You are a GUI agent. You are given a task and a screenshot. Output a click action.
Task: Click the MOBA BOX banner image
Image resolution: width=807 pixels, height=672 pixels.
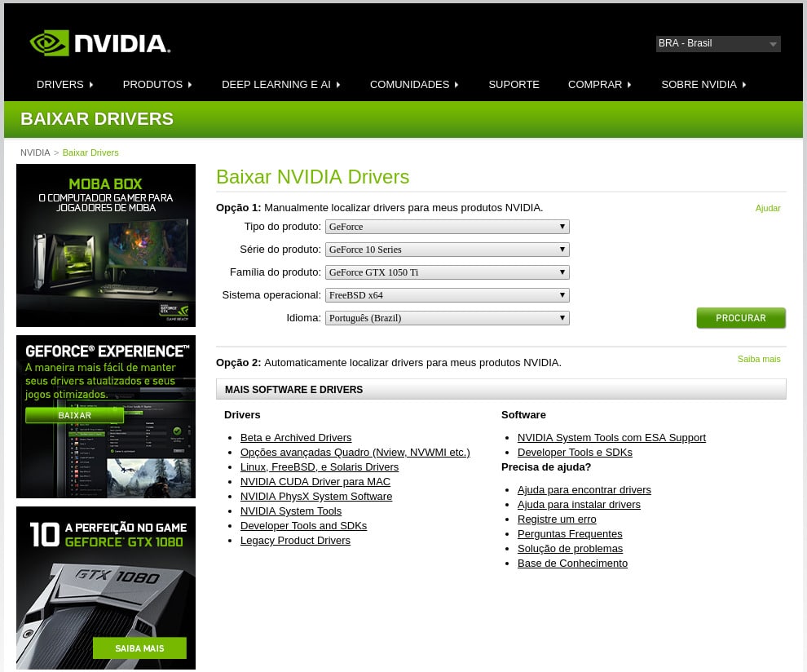[x=106, y=245]
